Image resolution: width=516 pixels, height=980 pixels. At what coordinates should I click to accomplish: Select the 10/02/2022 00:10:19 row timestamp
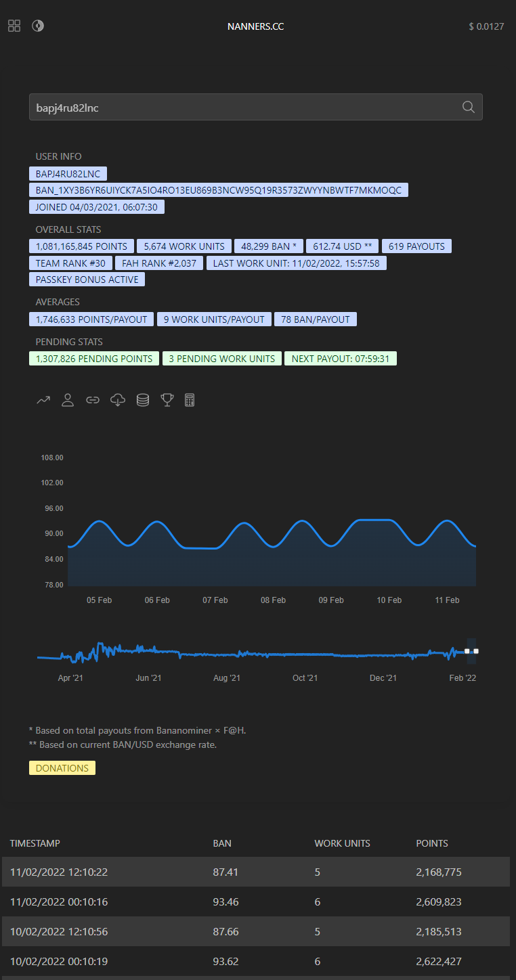[x=59, y=962]
